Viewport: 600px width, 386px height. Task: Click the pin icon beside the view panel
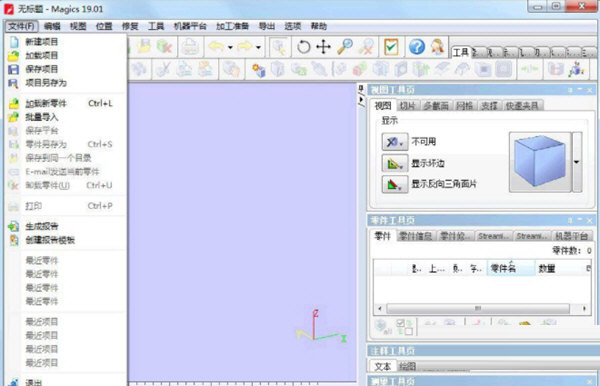[361, 90]
